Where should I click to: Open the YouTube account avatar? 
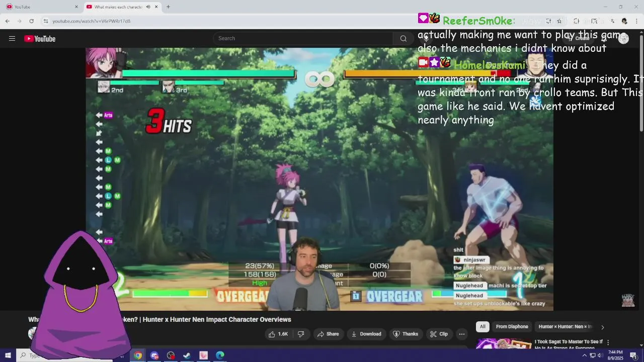[623, 39]
